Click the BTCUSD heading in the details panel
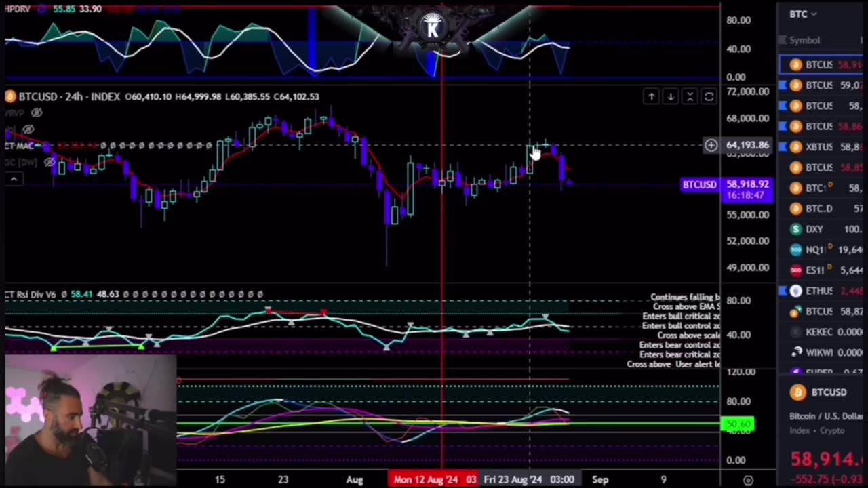This screenshot has height=488, width=868. click(x=829, y=392)
